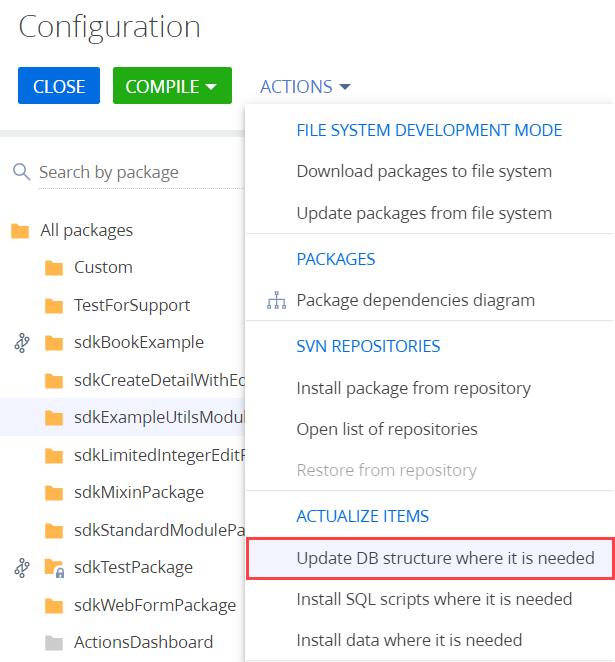This screenshot has height=662, width=615.
Task: Click the magnifier search icon
Action: click(21, 172)
